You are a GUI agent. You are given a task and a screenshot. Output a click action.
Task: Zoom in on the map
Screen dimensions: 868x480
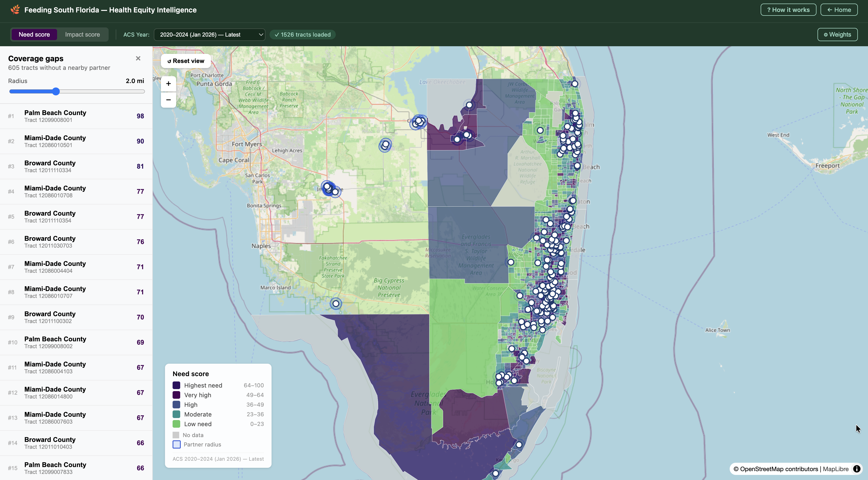click(169, 84)
